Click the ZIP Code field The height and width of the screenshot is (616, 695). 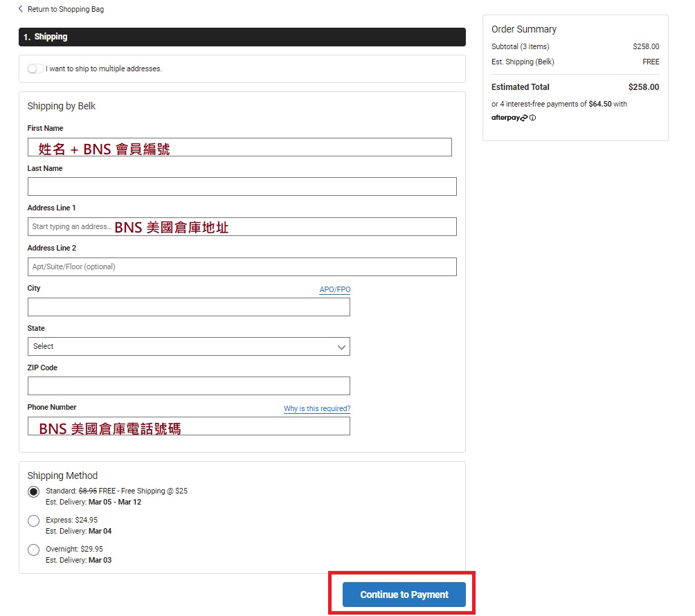click(x=188, y=386)
